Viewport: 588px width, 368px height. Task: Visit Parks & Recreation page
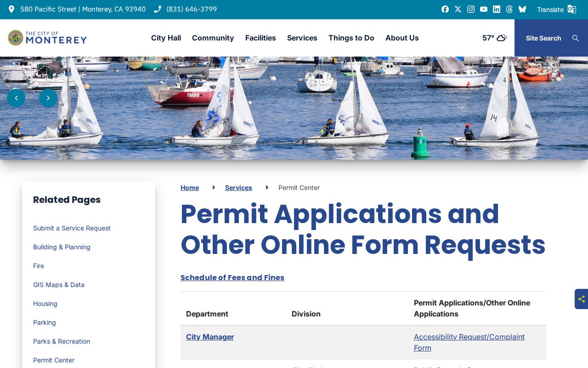point(62,341)
